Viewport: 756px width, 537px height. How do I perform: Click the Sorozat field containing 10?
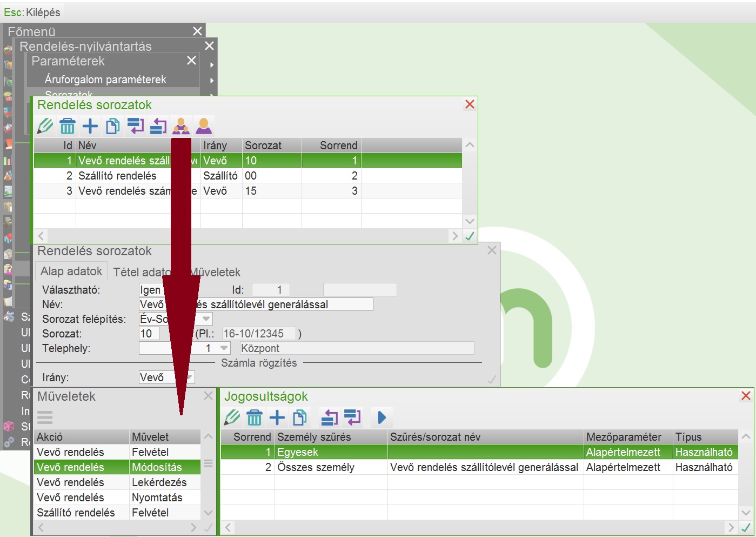[149, 334]
